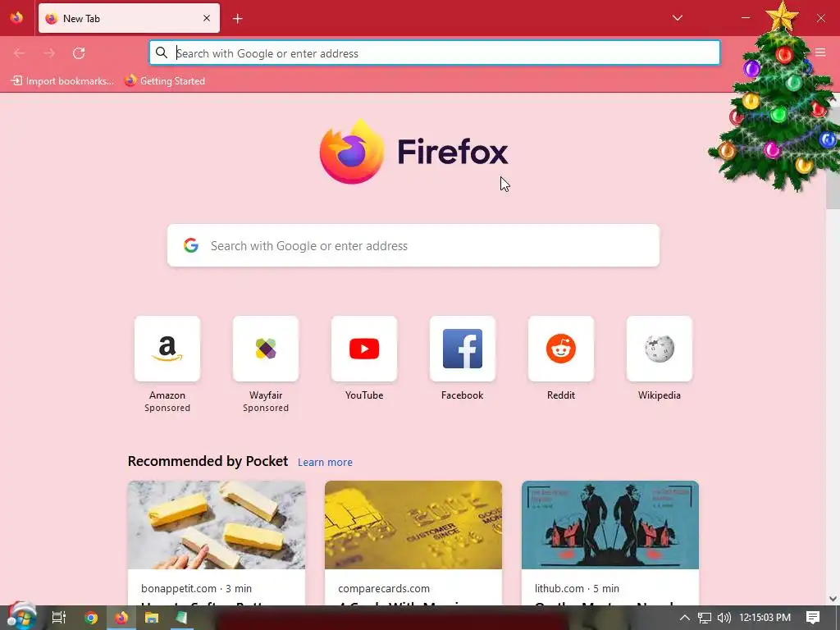Click the Learn more link beside Pocket
The height and width of the screenshot is (630, 840).
pos(325,462)
